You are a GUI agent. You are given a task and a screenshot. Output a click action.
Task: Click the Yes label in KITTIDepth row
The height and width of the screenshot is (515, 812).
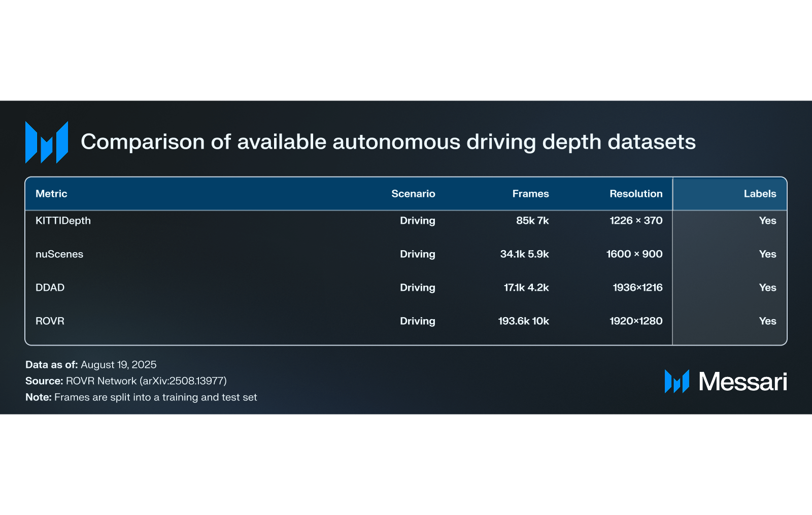coord(767,221)
